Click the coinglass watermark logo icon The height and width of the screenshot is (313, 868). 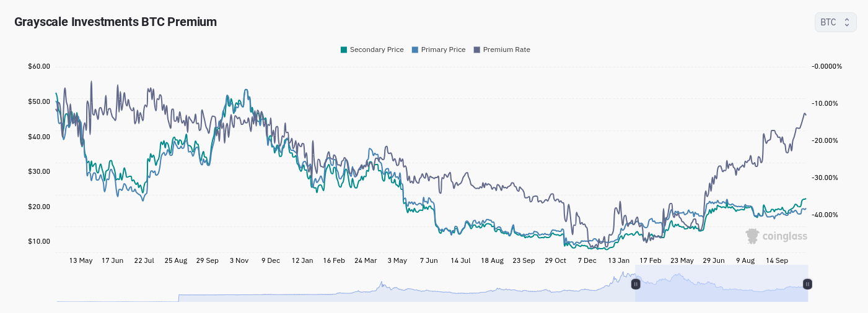pos(752,236)
